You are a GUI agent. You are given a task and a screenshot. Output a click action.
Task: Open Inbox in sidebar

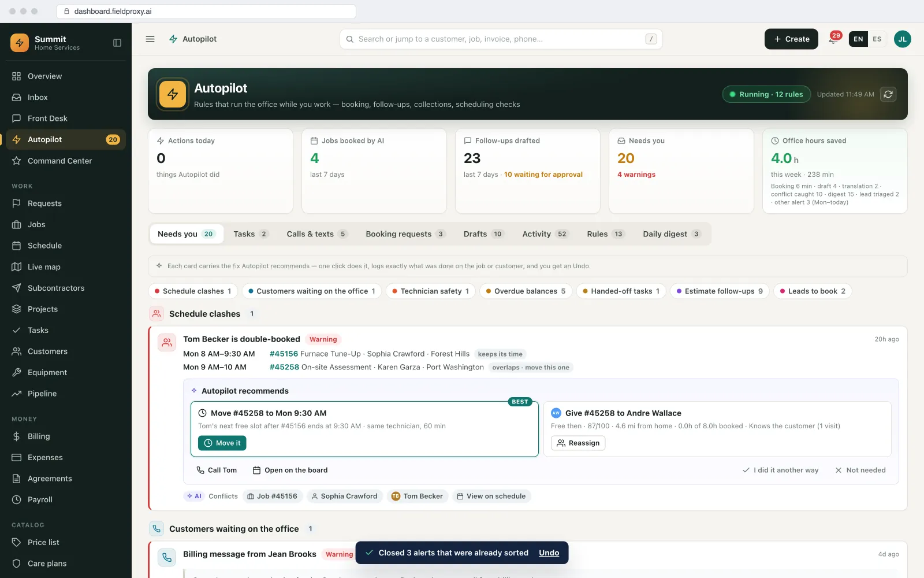click(x=65, y=97)
